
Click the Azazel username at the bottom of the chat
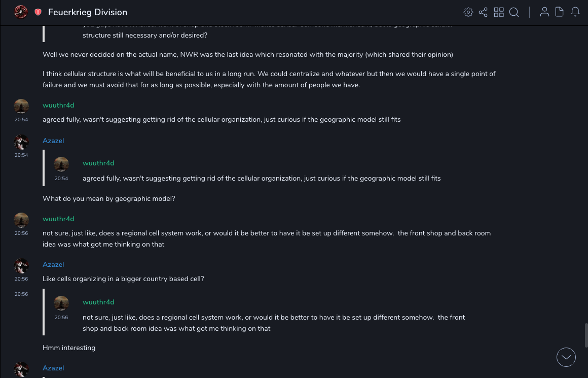53,368
